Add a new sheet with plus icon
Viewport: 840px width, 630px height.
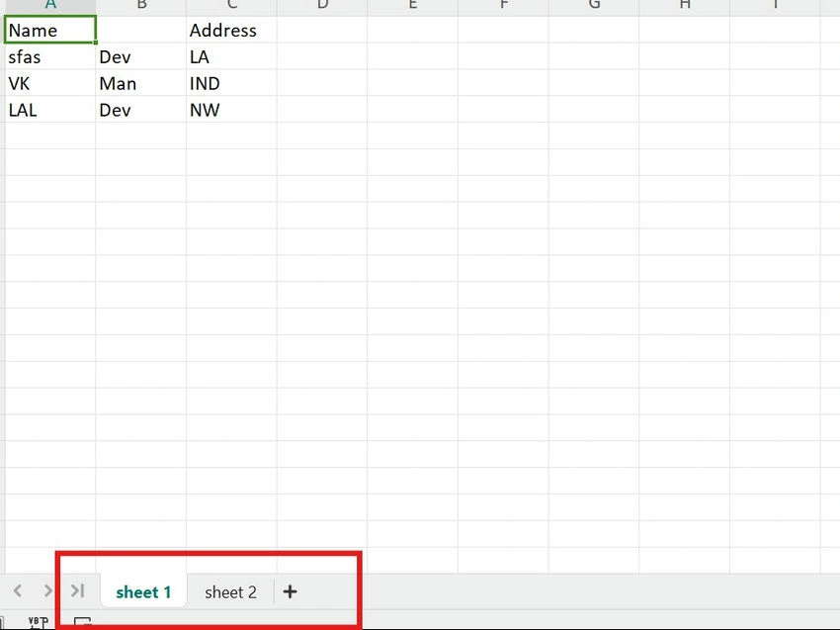(290, 591)
